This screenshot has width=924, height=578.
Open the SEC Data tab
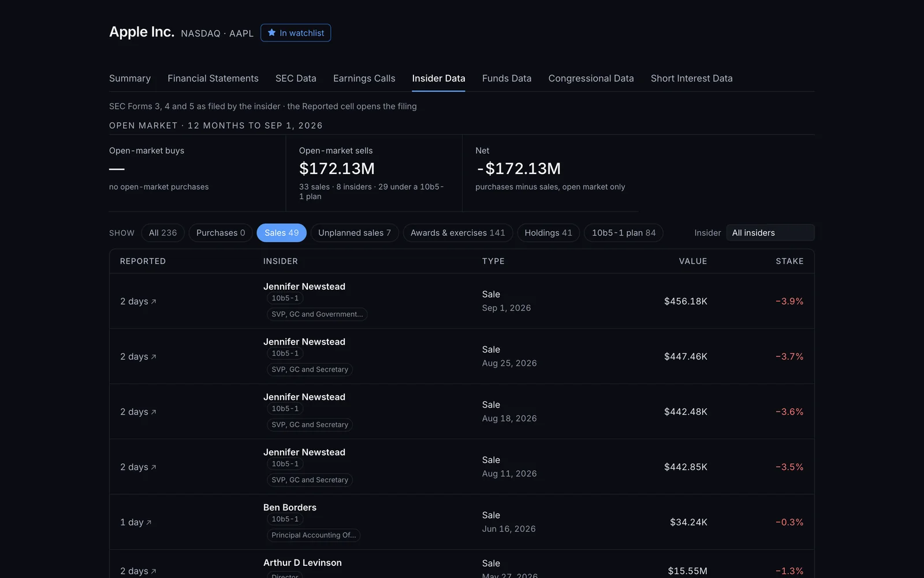pyautogui.click(x=296, y=79)
